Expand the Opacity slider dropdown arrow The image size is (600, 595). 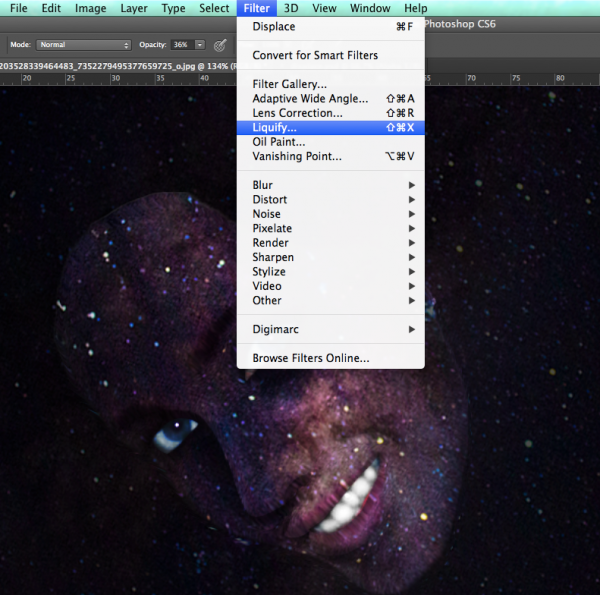[200, 45]
